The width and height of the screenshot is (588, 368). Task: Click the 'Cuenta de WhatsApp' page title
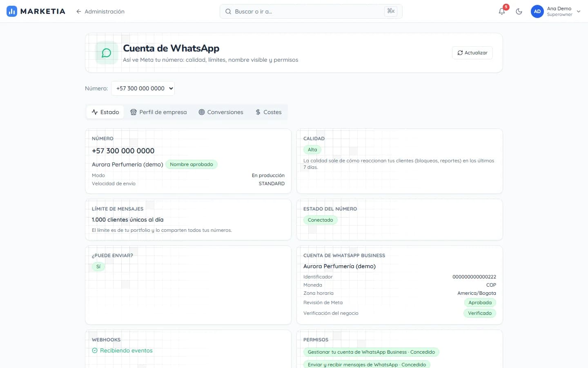tap(171, 48)
